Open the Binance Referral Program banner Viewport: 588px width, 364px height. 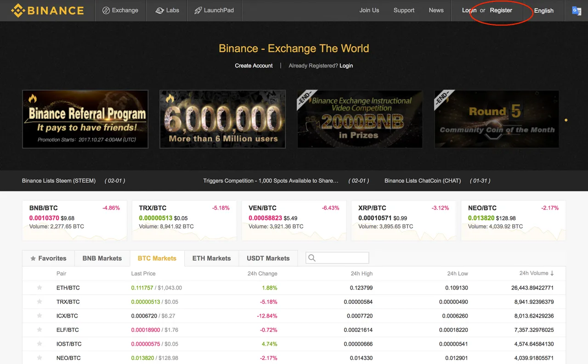[x=85, y=119]
